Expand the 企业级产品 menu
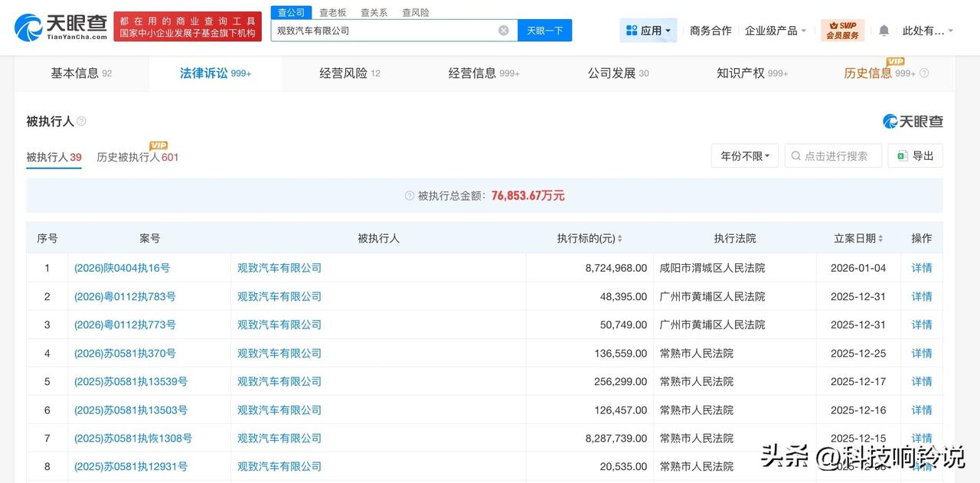 776,31
